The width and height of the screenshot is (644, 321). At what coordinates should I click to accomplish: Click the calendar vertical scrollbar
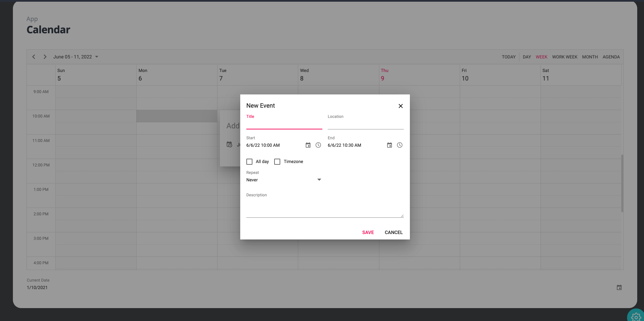pos(622,183)
